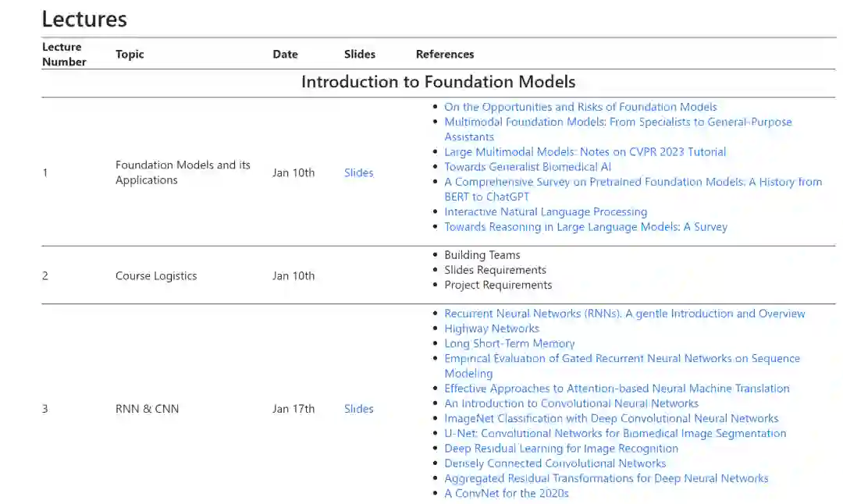Open 'Towards Reasoning in Large Language Models'
843x504 pixels.
pyautogui.click(x=585, y=227)
